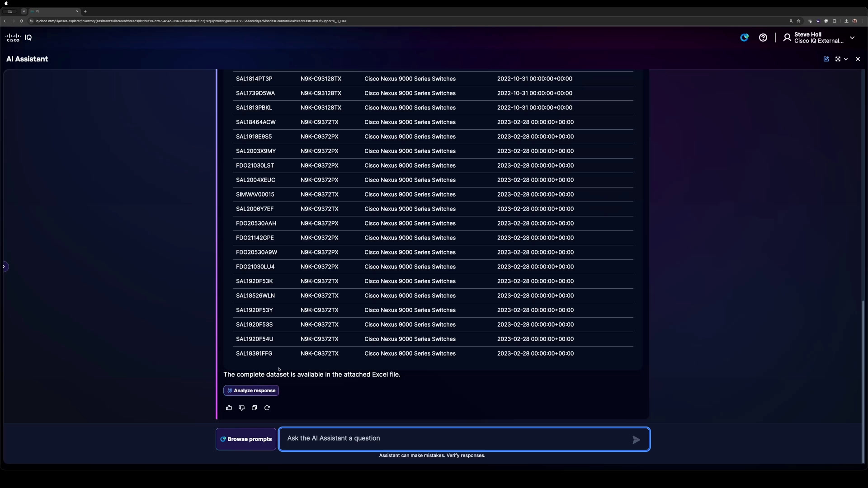Select serial number SAL1814PT3P
Screen dimensions: 868x488
coord(254,79)
